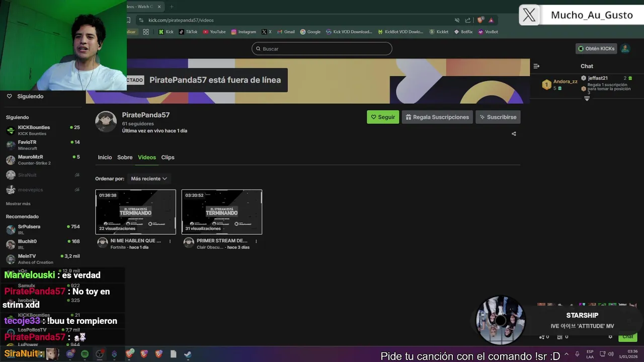This screenshot has height=362, width=644.
Task: Open the user profile avatar menu
Action: 625,49
